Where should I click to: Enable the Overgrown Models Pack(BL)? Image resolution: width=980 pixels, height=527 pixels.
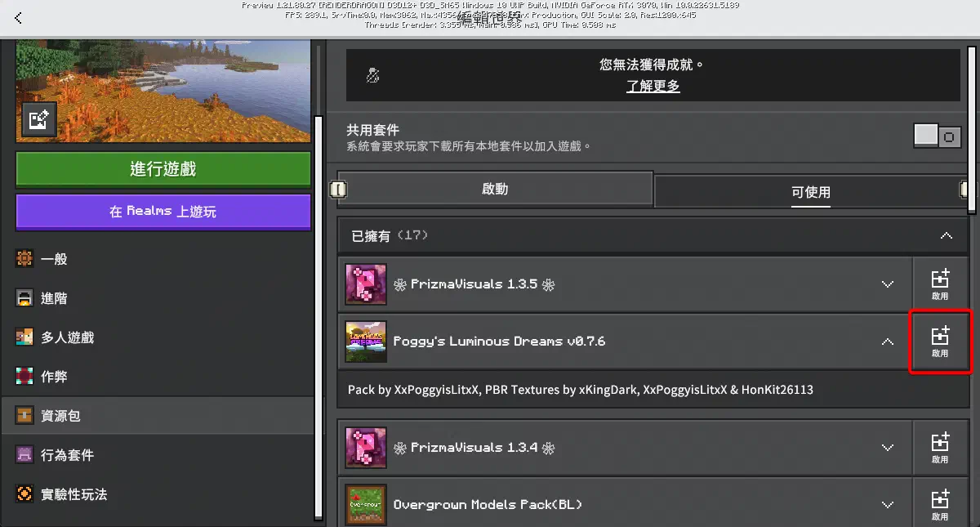[x=941, y=502]
